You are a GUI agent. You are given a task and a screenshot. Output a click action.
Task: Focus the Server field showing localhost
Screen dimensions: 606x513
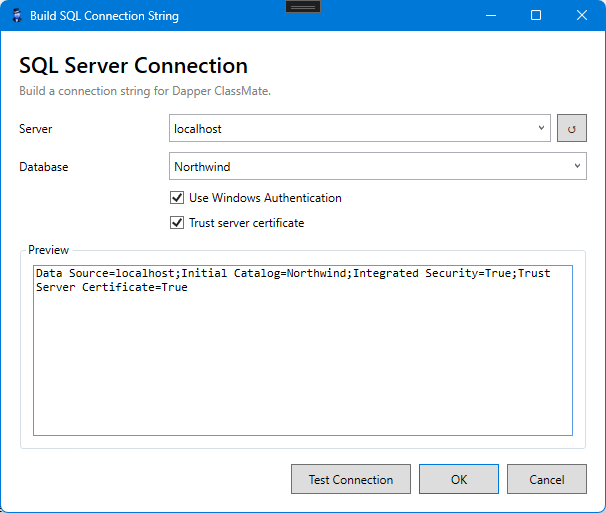[x=359, y=128]
